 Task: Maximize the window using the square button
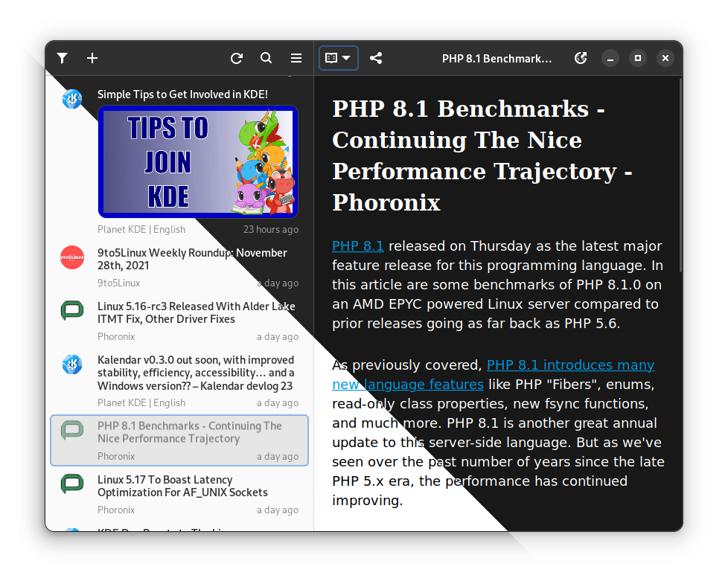point(638,58)
